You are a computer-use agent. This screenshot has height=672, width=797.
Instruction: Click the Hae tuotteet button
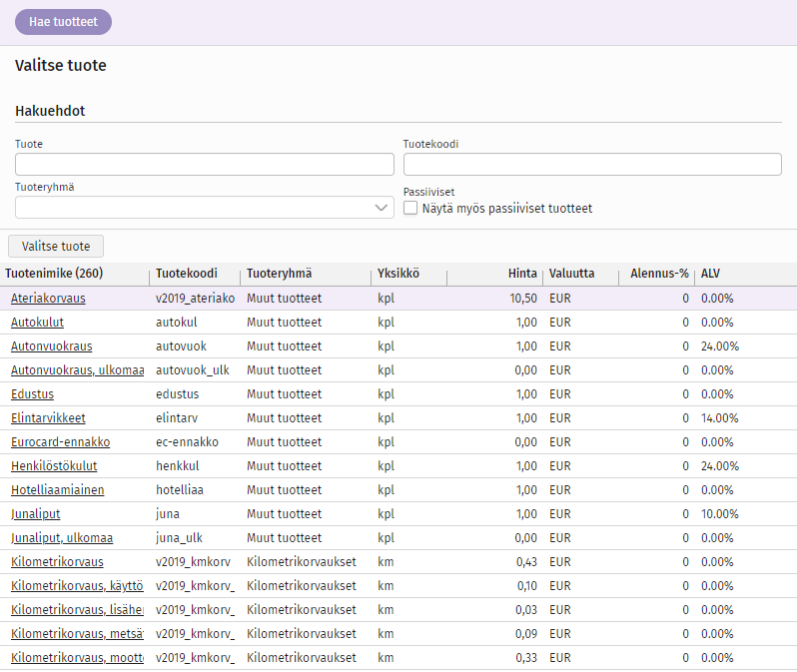63,22
